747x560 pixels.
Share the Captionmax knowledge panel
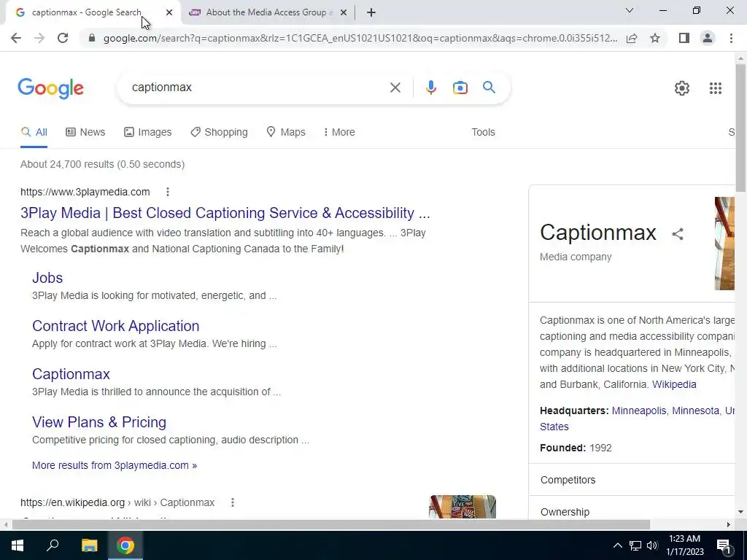coord(678,234)
